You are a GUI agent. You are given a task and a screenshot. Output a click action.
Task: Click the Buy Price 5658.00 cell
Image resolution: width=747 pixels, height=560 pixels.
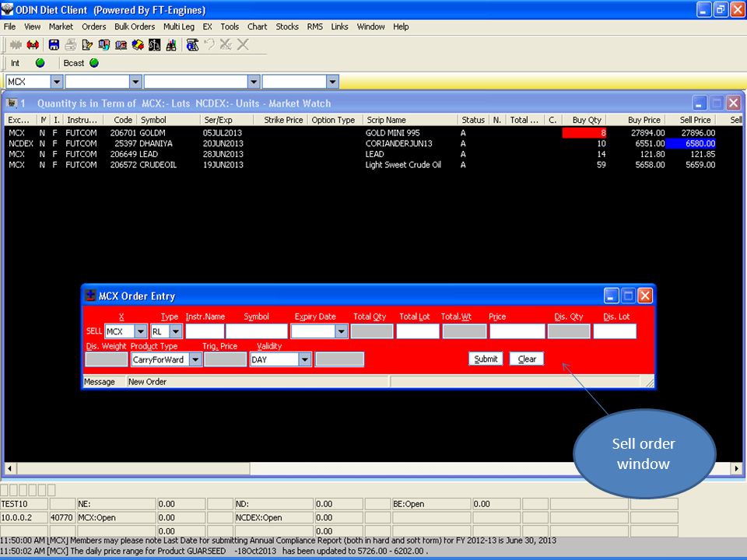(x=650, y=165)
